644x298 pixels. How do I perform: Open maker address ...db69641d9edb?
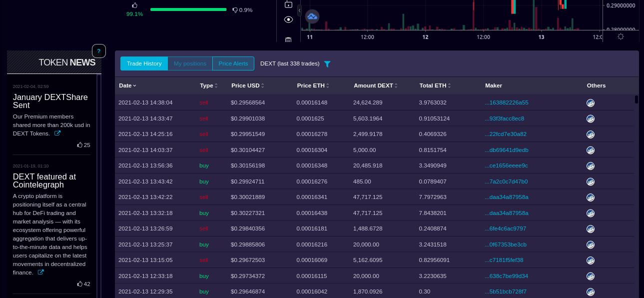click(507, 150)
